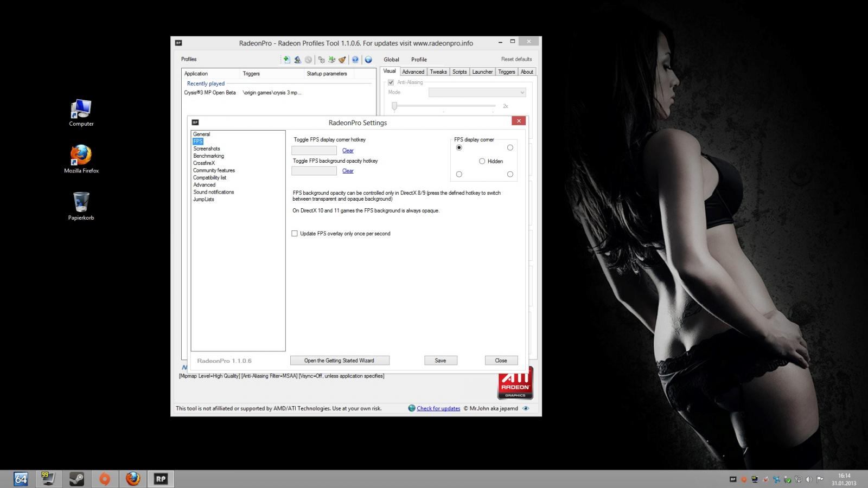Viewport: 868px width, 488px height.
Task: Switch to the About tab
Action: pos(527,72)
